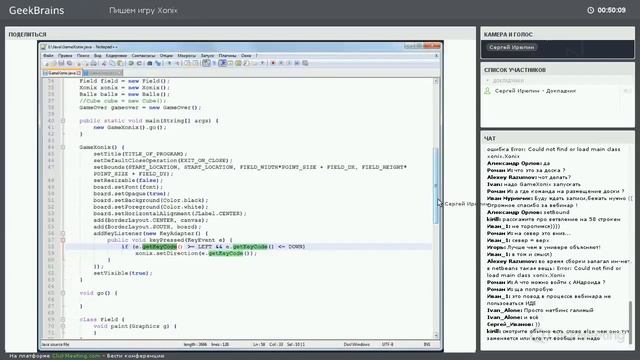This screenshot has width=640, height=360.
Task: Click the timer clock icon beside 00:50:09
Action: pyautogui.click(x=591, y=10)
